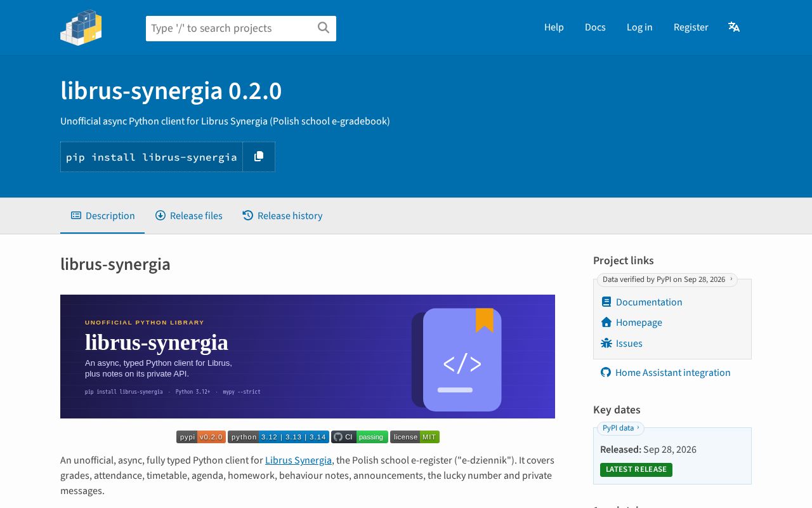Open the Issues project link

[x=622, y=344]
